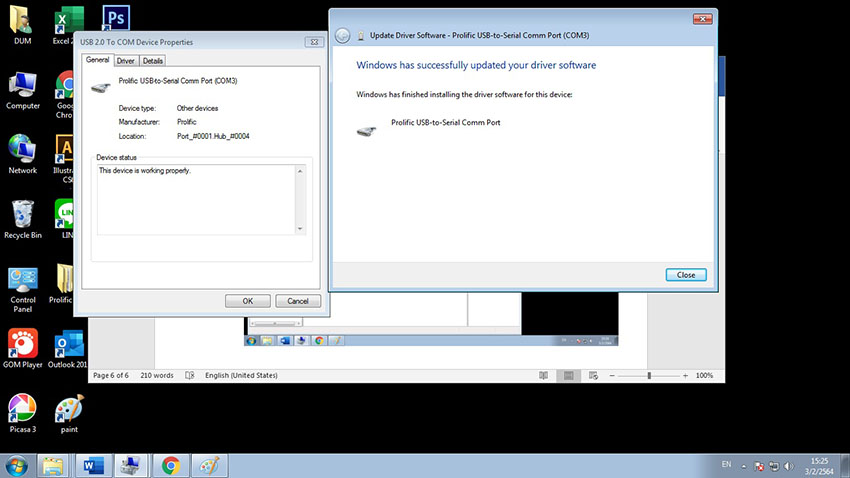Open the Control Panel desktop icon
This screenshot has height=478, width=850.
point(22,289)
